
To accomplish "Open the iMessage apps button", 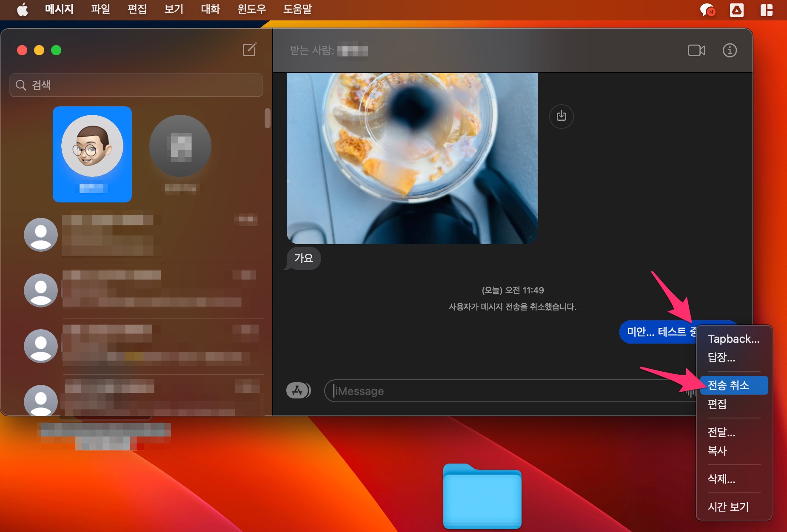I will coord(298,390).
